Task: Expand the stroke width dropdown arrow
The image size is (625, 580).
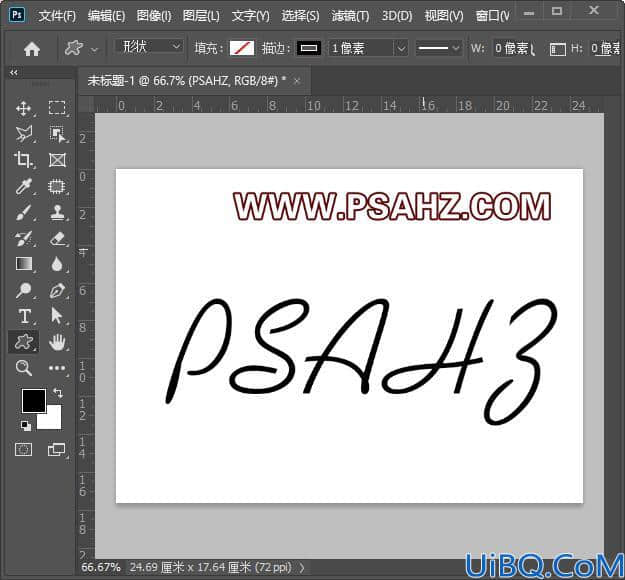Action: click(401, 49)
